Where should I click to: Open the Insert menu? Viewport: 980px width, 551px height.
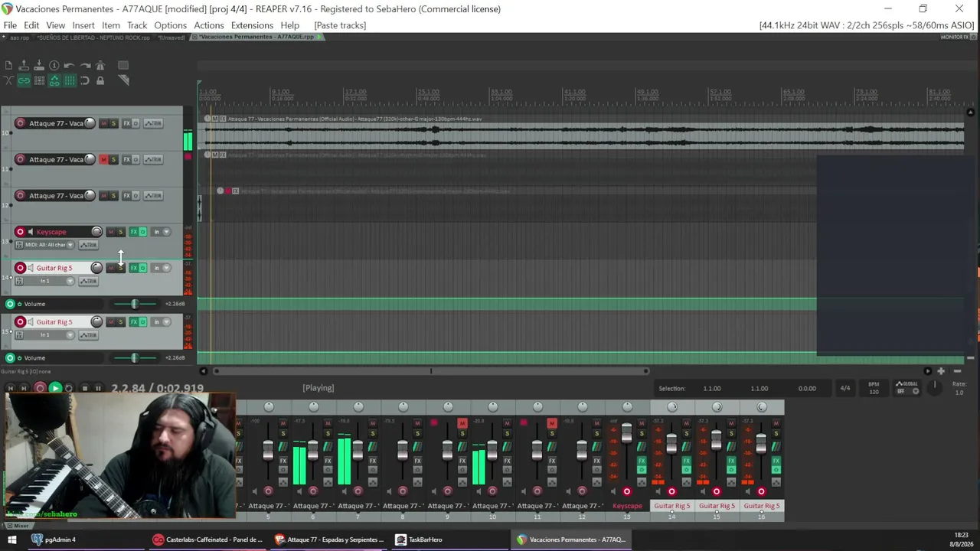[83, 25]
